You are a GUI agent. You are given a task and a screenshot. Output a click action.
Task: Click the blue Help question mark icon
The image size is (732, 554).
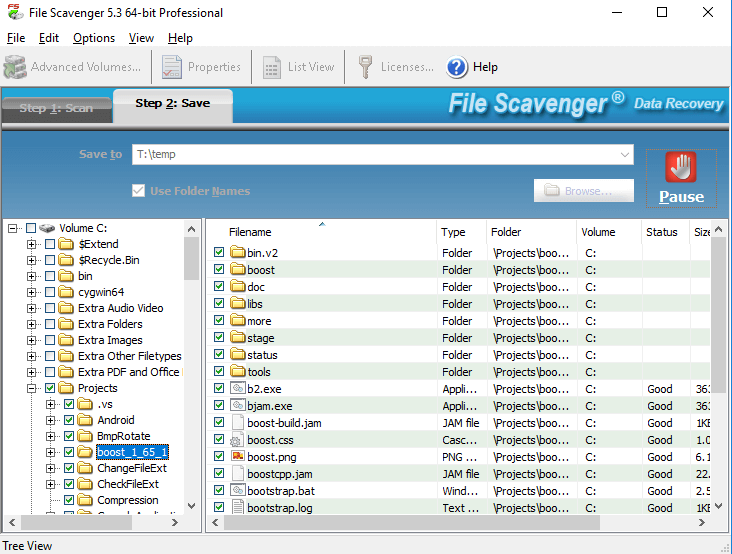point(457,67)
